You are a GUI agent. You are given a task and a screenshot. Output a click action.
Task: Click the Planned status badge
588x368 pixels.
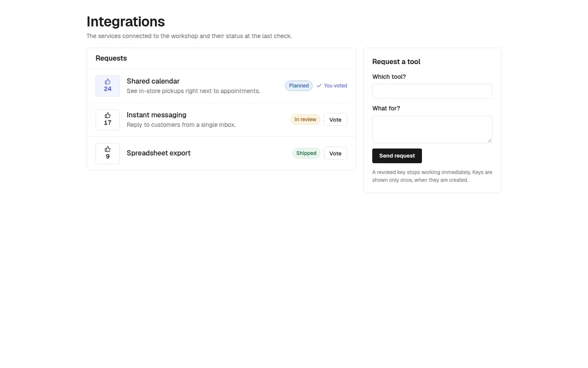point(299,86)
